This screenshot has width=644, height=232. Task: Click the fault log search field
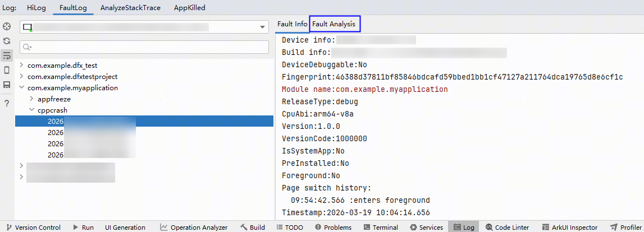click(x=144, y=47)
